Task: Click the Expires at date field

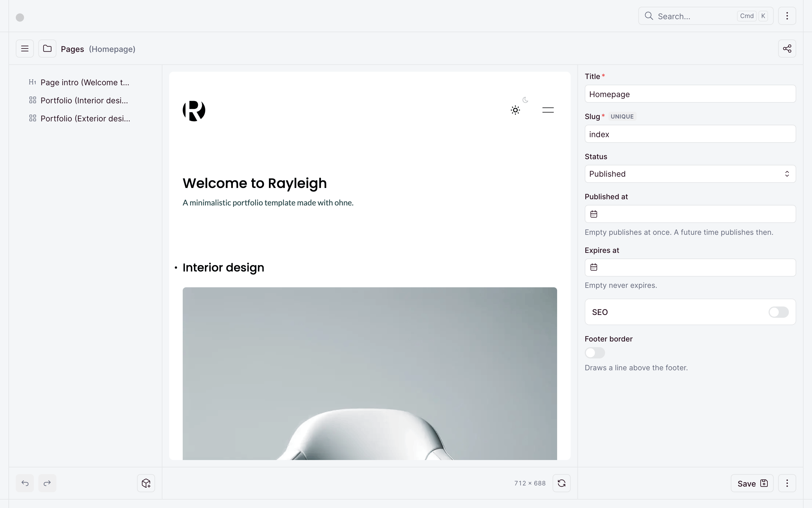Action: 690,268
